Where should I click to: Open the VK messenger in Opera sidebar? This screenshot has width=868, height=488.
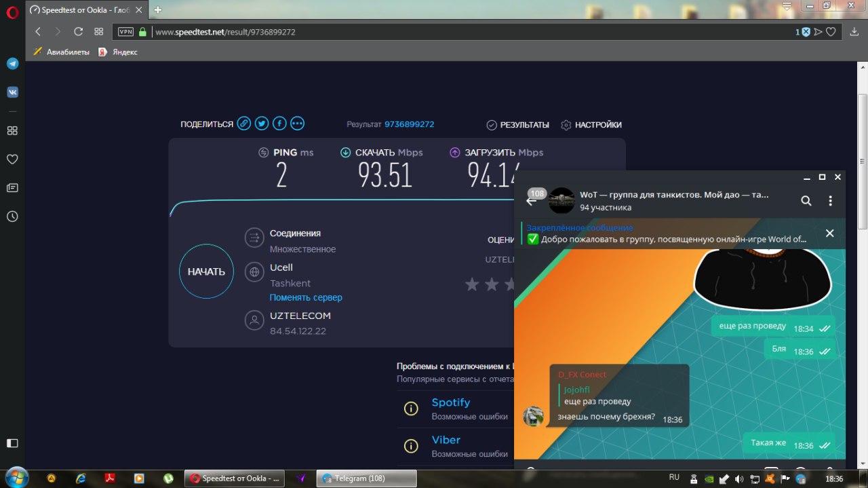point(12,92)
